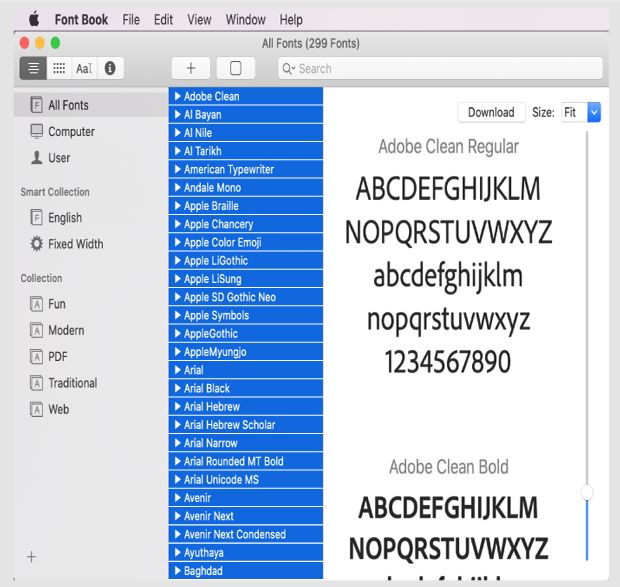The height and width of the screenshot is (587, 620).
Task: Expand the Apple Chancery font family
Action: 178,224
